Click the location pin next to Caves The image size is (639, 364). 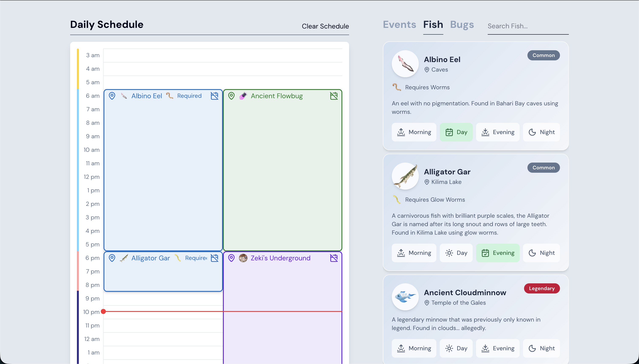[x=426, y=70]
